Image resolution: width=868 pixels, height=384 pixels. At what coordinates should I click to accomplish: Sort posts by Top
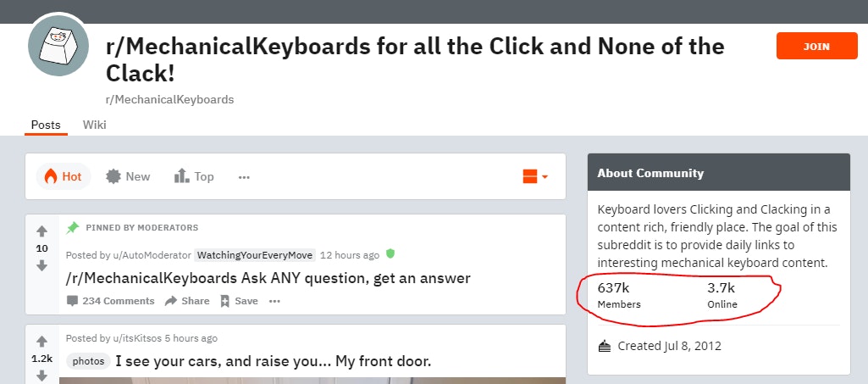(x=194, y=176)
